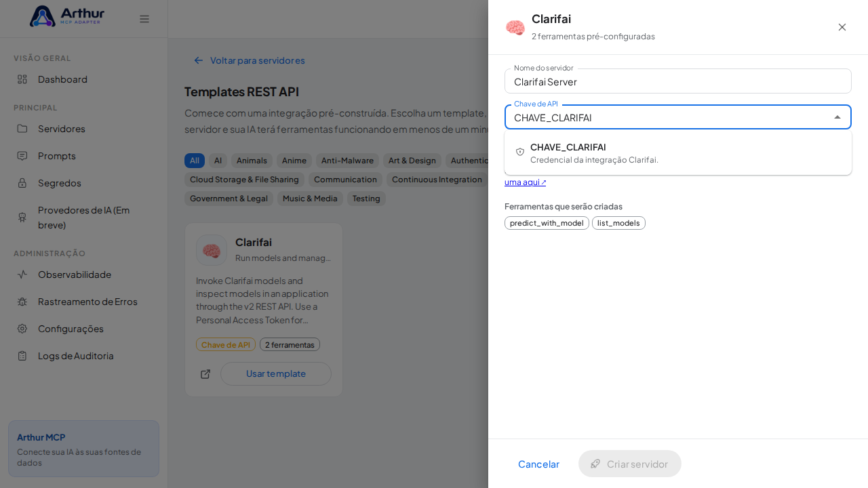Screen dimensions: 868x488
Task: Filter templates by Government & Legal chip
Action: [229, 199]
